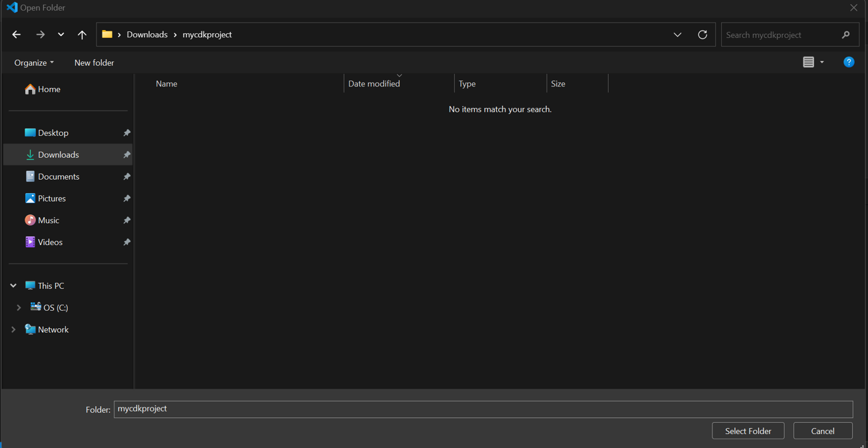Go up one folder level
868x448 pixels.
[x=82, y=34]
